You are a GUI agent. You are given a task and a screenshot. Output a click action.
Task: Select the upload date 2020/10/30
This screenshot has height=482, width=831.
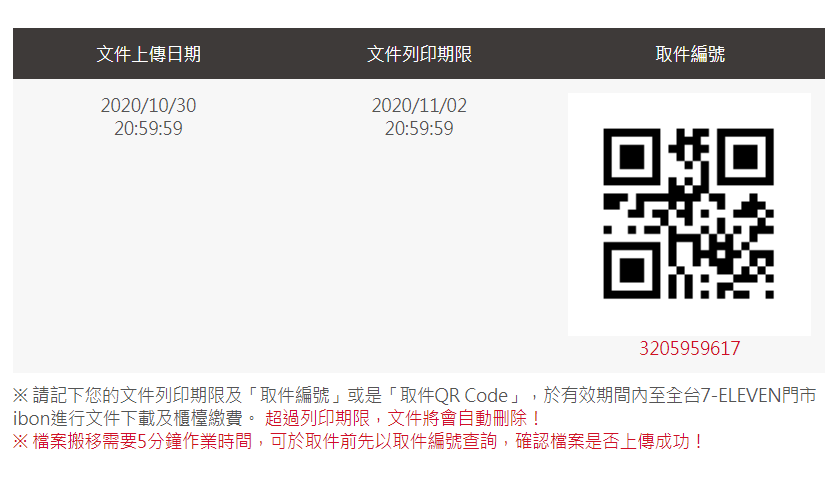click(x=148, y=106)
